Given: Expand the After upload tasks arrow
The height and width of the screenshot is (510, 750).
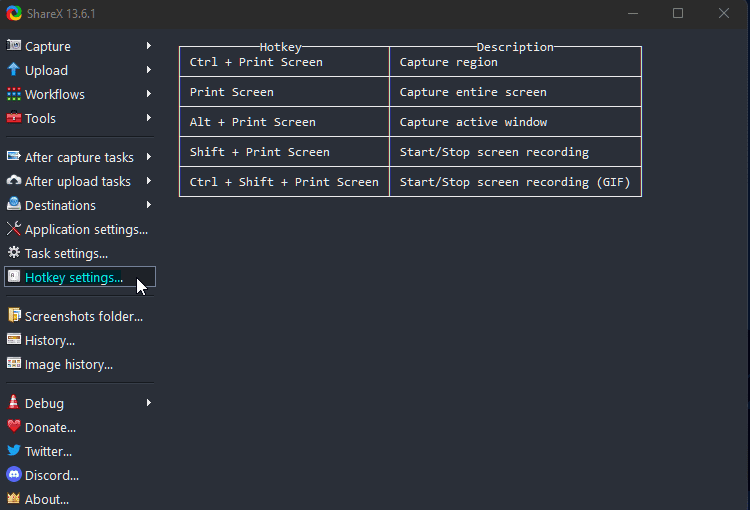Looking at the screenshot, I should coord(149,181).
